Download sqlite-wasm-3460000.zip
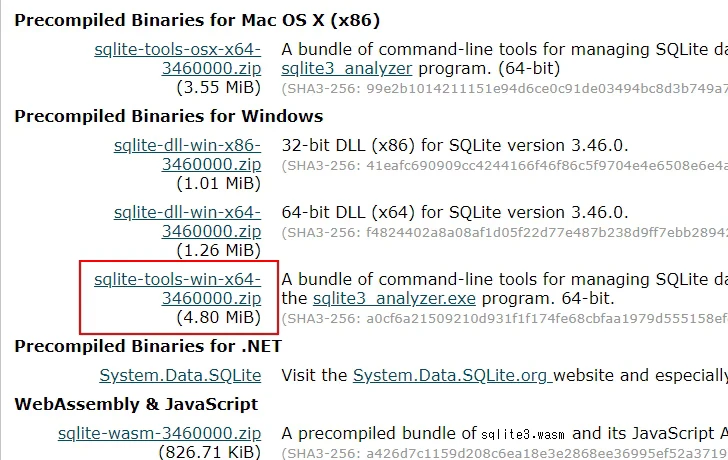 [159, 433]
